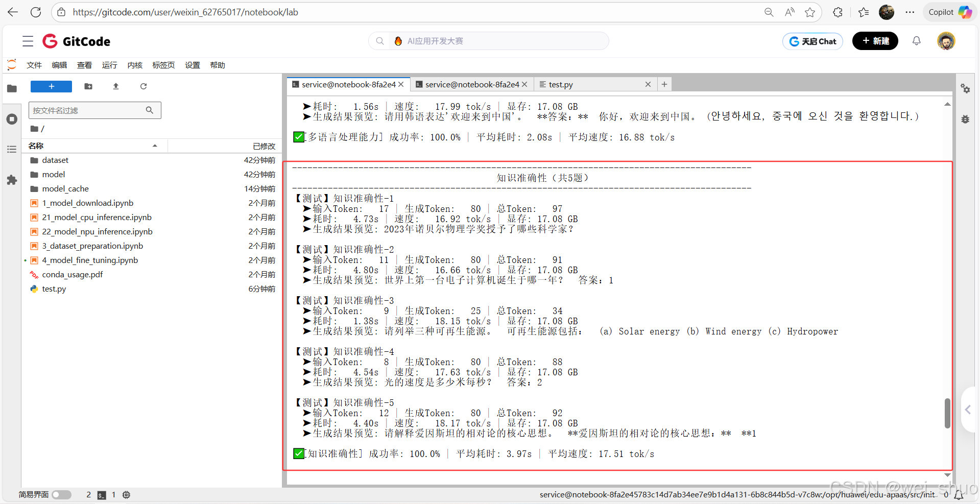The width and height of the screenshot is (980, 504).
Task: Open Copilot in the browser toolbar
Action: pos(950,12)
